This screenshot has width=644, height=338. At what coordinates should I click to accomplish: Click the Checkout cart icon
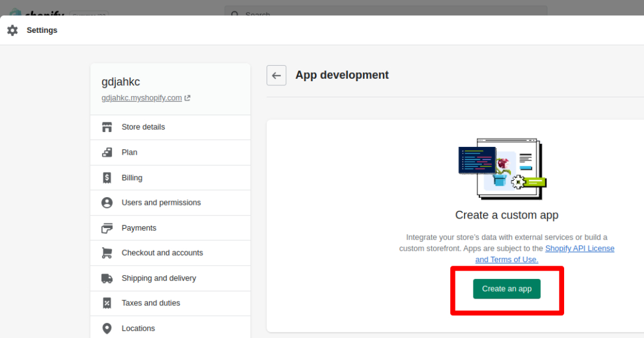click(x=107, y=253)
